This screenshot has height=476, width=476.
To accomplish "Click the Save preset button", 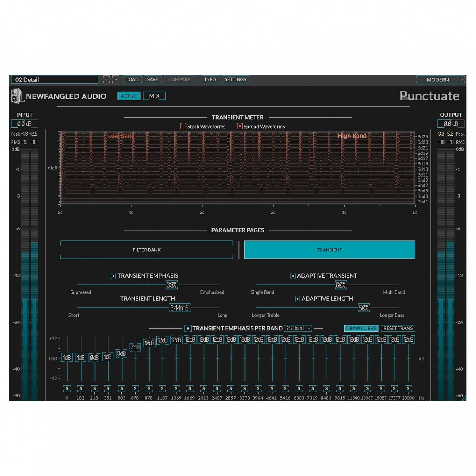I will click(152, 79).
